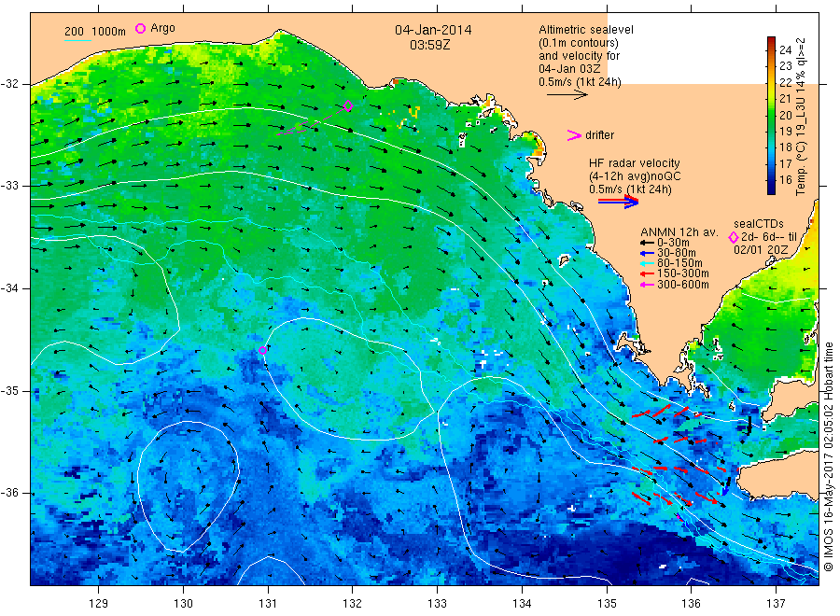Click the Argo float circle near 131E 34.6S
Viewport: 840px width, 616px height.
[x=262, y=350]
